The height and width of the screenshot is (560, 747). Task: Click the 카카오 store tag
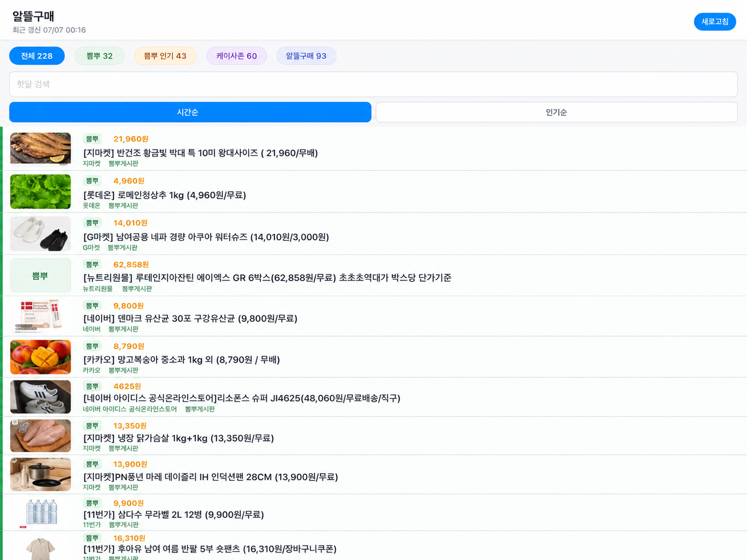[x=92, y=370]
